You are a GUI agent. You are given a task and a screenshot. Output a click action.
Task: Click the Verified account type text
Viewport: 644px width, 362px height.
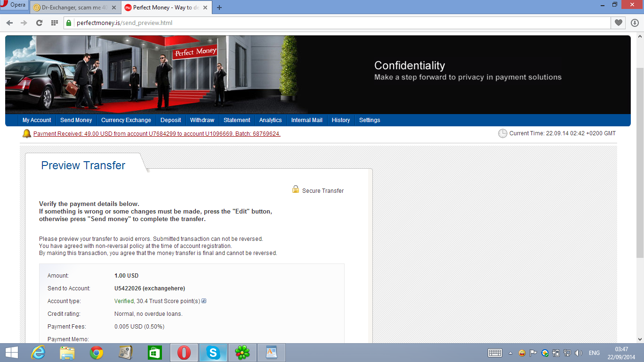point(124,301)
